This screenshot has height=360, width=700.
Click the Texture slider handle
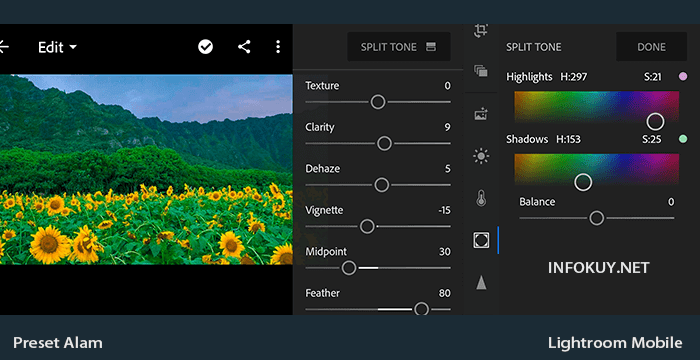coord(378,102)
